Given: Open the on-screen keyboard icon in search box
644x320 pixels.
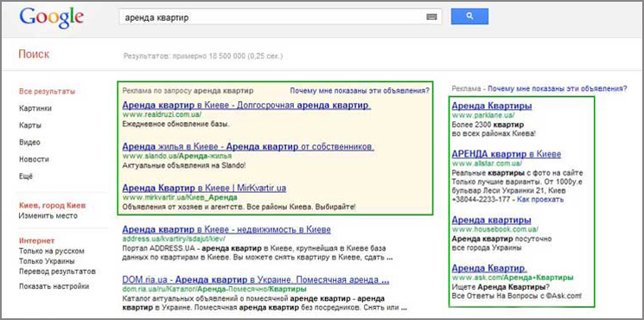Looking at the screenshot, I should pyautogui.click(x=431, y=16).
